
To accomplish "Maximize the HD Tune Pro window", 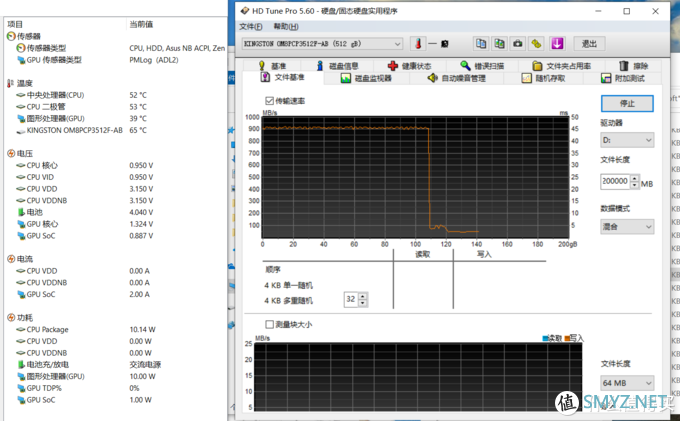I will (627, 11).
